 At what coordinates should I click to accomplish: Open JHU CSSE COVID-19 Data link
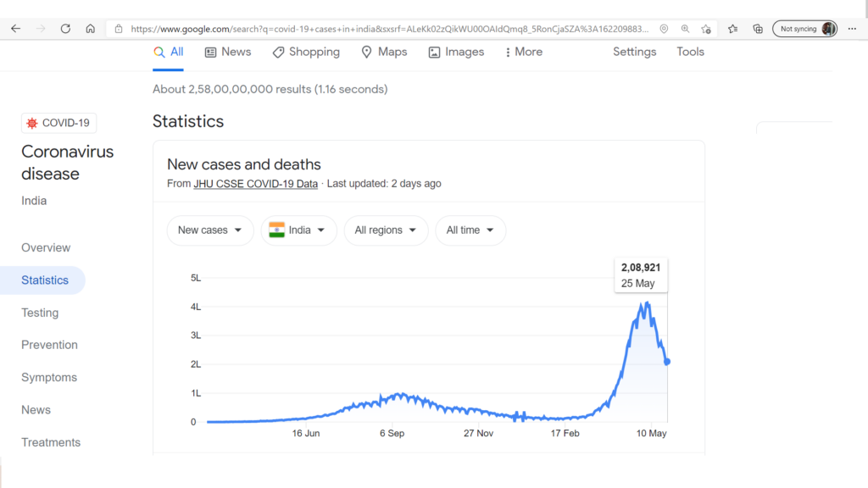pyautogui.click(x=256, y=184)
